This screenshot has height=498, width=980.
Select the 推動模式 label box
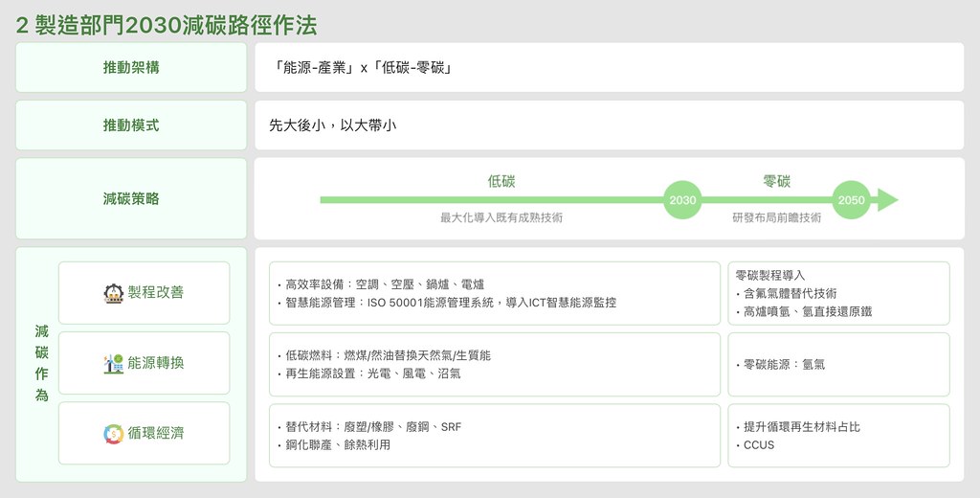tap(131, 125)
